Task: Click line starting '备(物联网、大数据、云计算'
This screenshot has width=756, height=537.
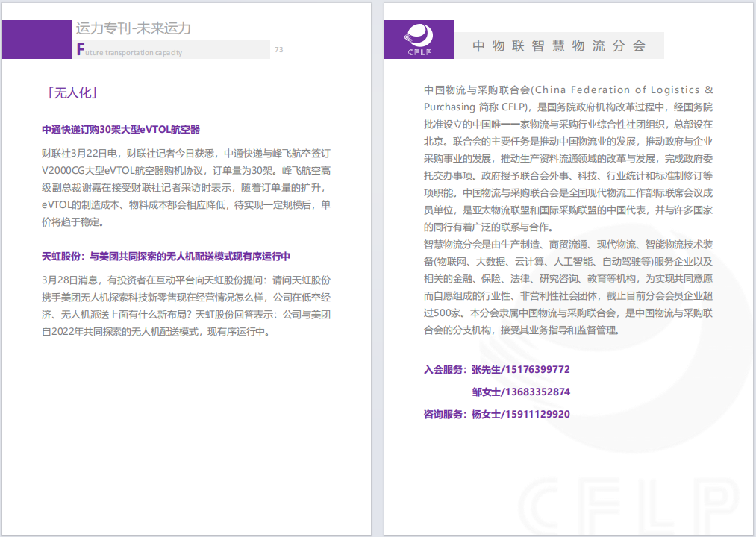Action: (568, 261)
